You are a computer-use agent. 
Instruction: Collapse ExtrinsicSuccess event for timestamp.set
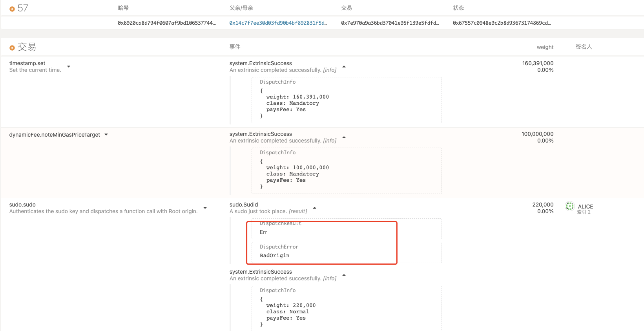(x=344, y=67)
